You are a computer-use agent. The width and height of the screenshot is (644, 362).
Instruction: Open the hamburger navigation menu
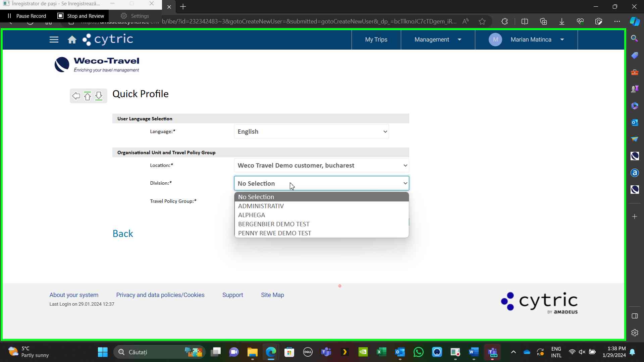pyautogui.click(x=54, y=40)
